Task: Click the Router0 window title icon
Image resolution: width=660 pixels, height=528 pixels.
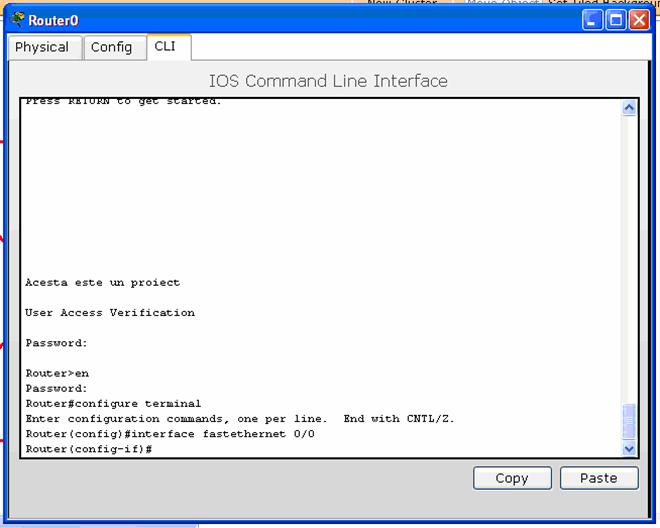Action: tap(17, 20)
